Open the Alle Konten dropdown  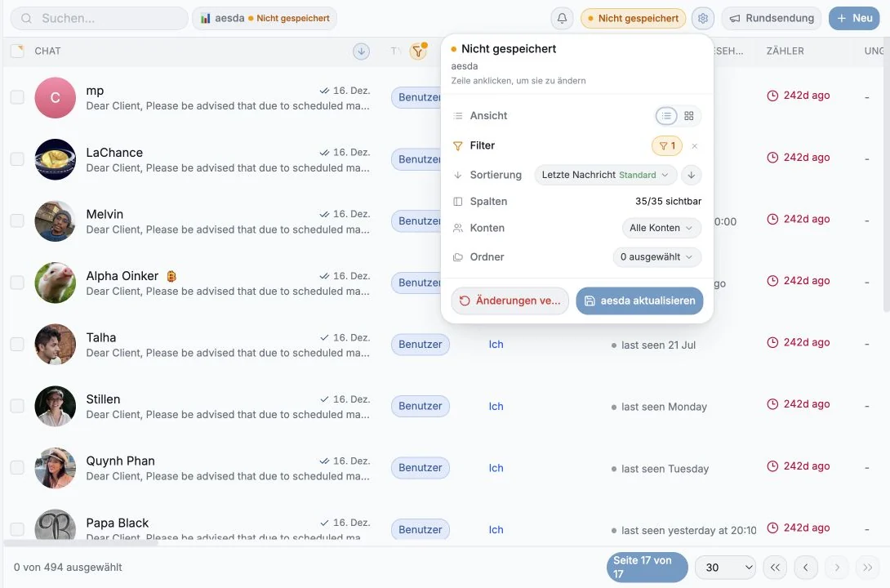point(661,228)
